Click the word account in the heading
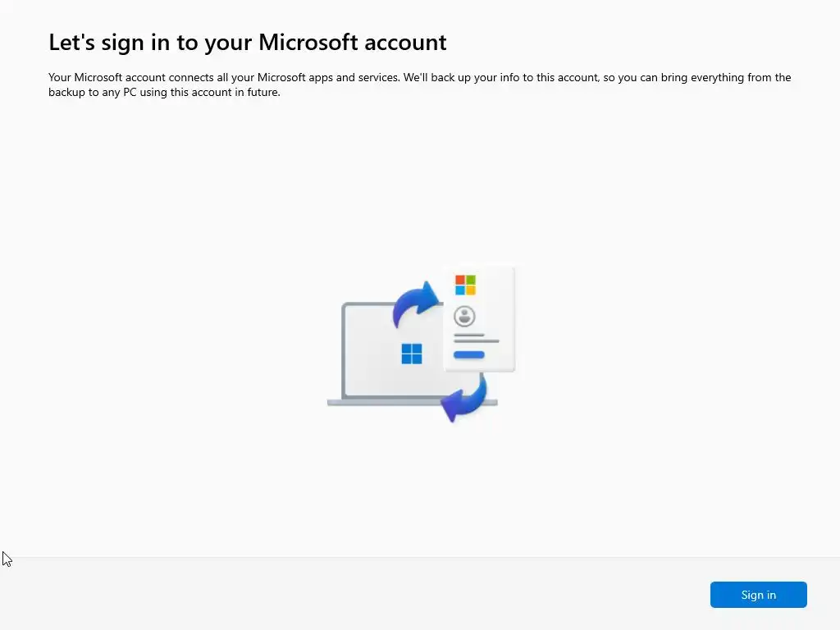840x630 pixels. coord(405,43)
